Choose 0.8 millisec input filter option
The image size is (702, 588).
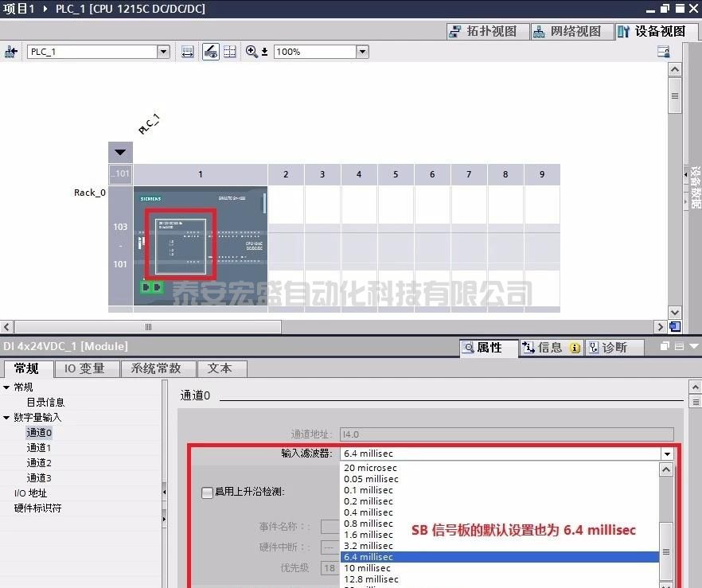pos(368,524)
